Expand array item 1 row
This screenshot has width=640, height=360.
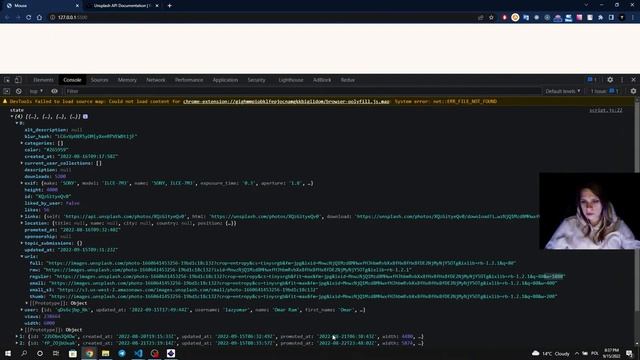click(17, 336)
